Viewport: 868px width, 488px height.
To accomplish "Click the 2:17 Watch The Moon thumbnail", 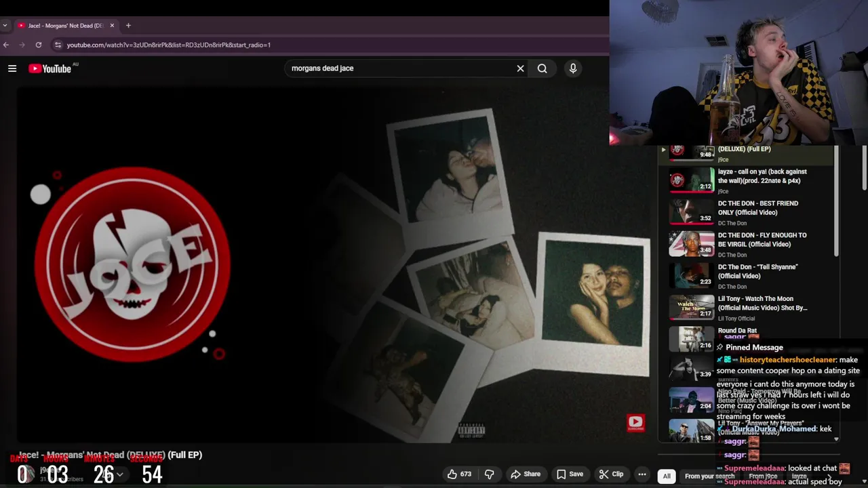I will pyautogui.click(x=692, y=307).
